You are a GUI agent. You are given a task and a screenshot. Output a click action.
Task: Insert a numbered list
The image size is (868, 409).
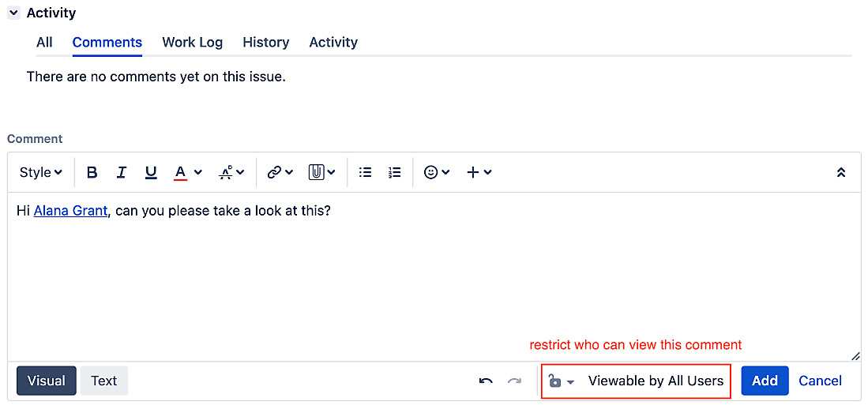click(x=395, y=172)
